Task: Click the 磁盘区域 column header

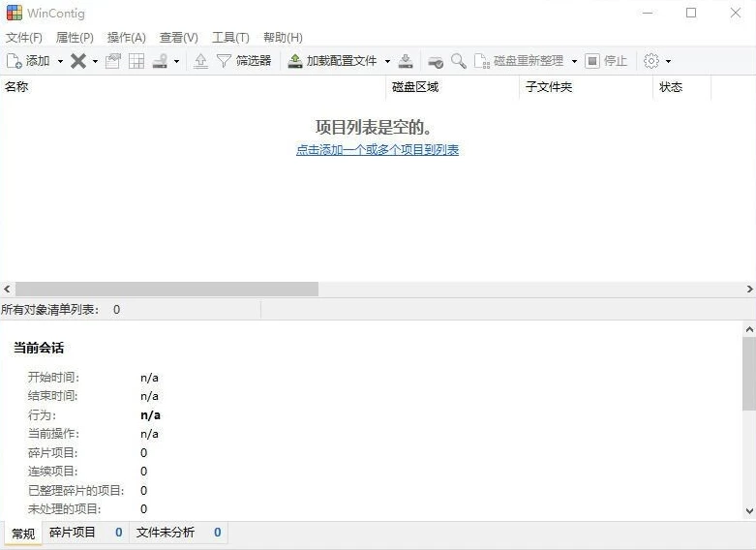Action: coord(415,87)
